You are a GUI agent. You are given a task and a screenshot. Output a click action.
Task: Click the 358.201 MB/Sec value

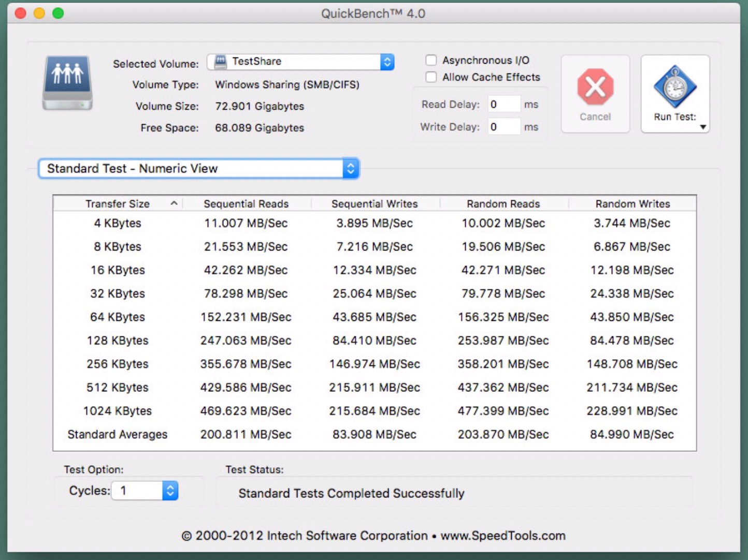504,364
